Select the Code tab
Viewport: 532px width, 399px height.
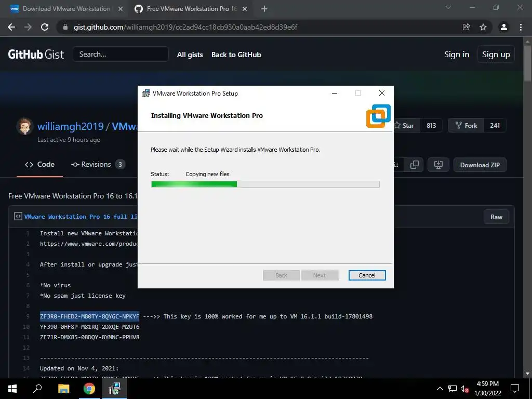point(39,165)
